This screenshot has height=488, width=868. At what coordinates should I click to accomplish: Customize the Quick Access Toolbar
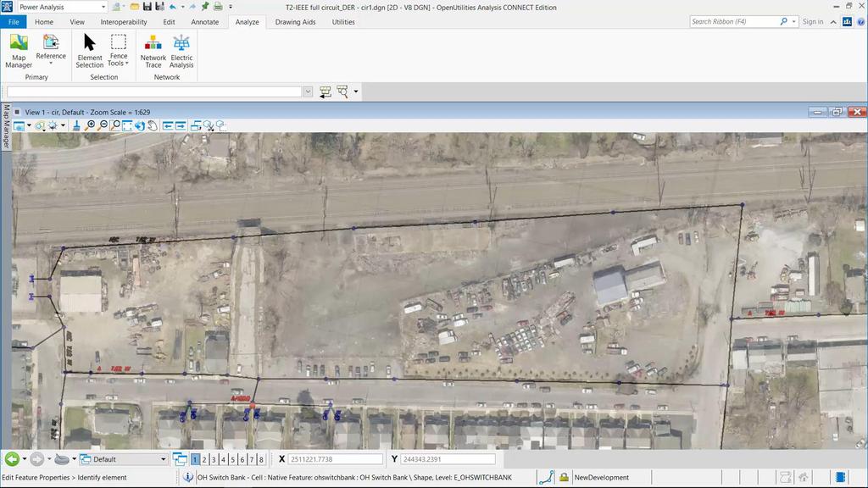[231, 7]
